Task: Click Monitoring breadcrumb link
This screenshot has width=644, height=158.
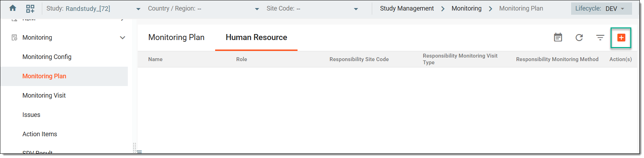Action: (467, 8)
